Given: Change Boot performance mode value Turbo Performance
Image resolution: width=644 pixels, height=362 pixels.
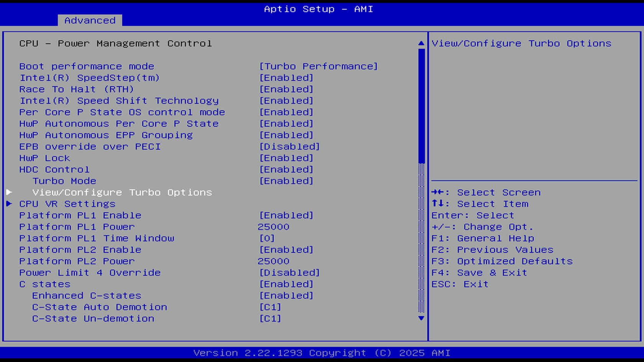Looking at the screenshot, I should click(319, 66).
